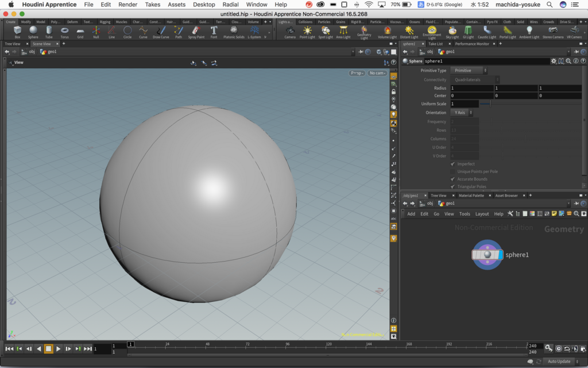Open the Render menu
This screenshot has height=368, width=588.
pos(128,5)
